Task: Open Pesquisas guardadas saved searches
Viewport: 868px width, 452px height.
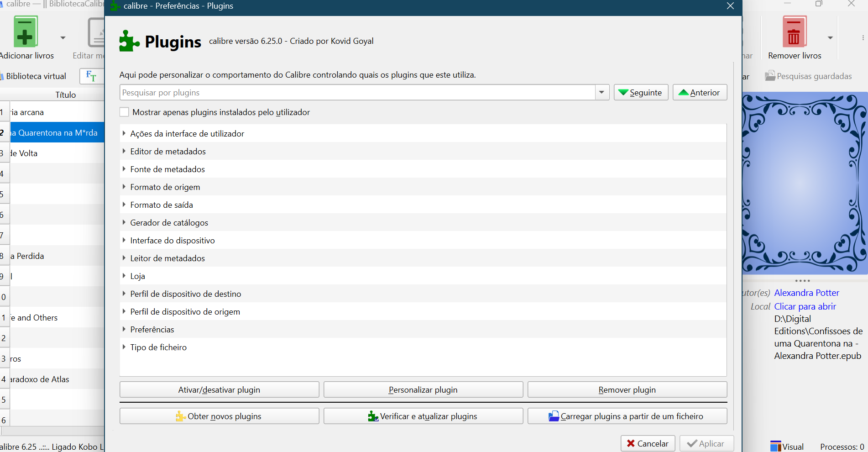Action: tap(808, 76)
